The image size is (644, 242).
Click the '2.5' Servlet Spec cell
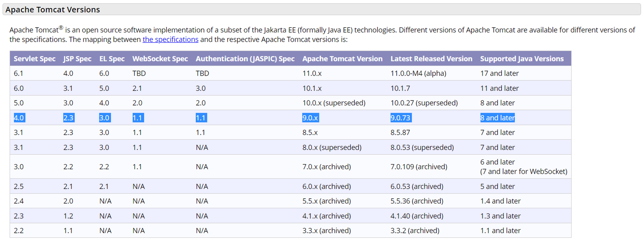[x=18, y=186]
